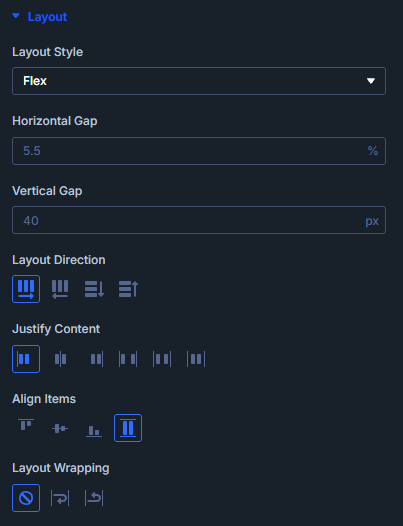
Task: Set Justify Content to center
Action: (60, 359)
